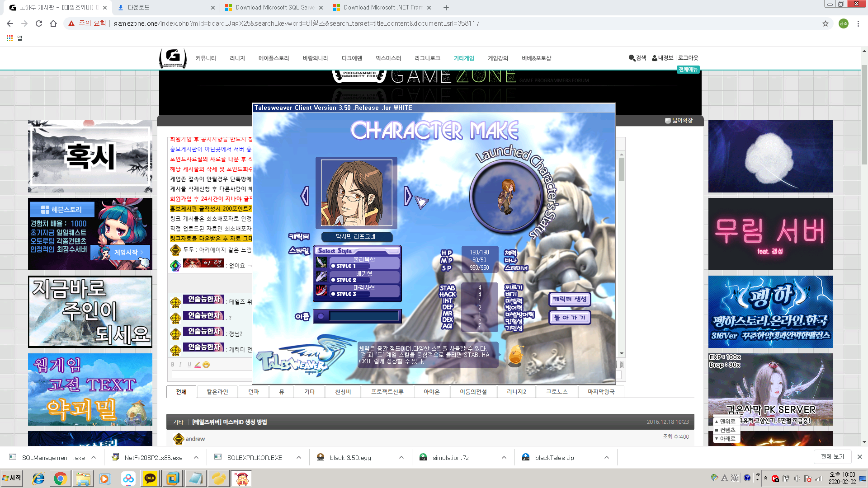868x488 pixels.
Task: Click the character portrait image
Action: pos(356,193)
